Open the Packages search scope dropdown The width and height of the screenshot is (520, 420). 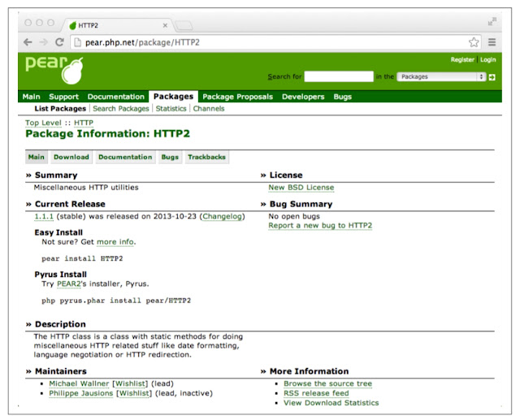coord(441,76)
